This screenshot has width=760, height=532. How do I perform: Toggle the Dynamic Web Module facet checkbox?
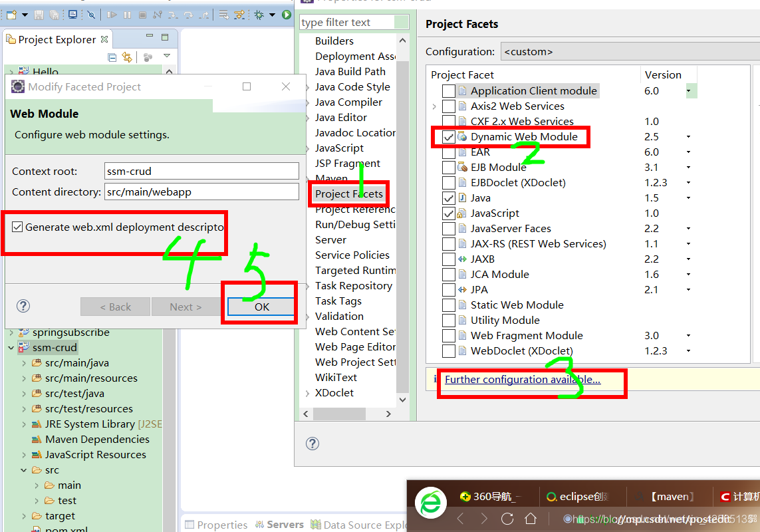point(449,137)
